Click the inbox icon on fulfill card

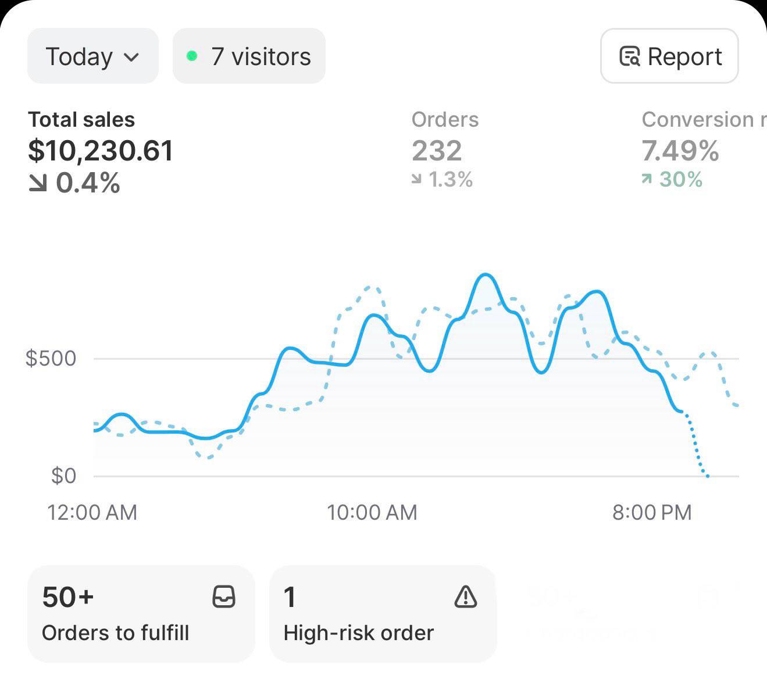click(224, 597)
